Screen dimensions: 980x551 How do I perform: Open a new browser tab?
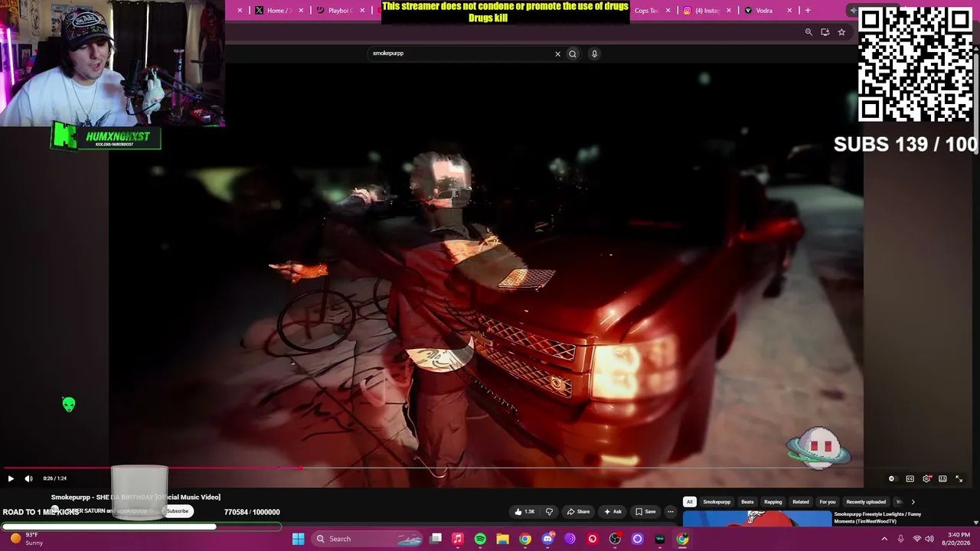click(808, 11)
